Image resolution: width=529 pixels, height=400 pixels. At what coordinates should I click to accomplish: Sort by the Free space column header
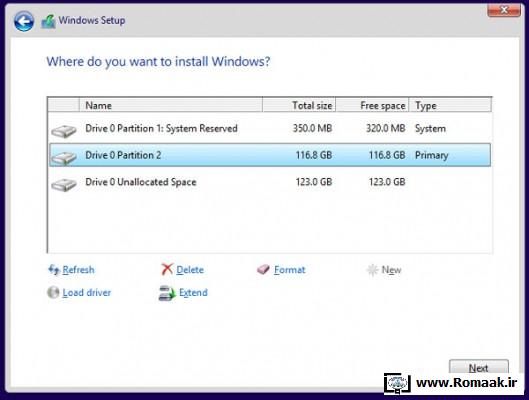(372, 105)
